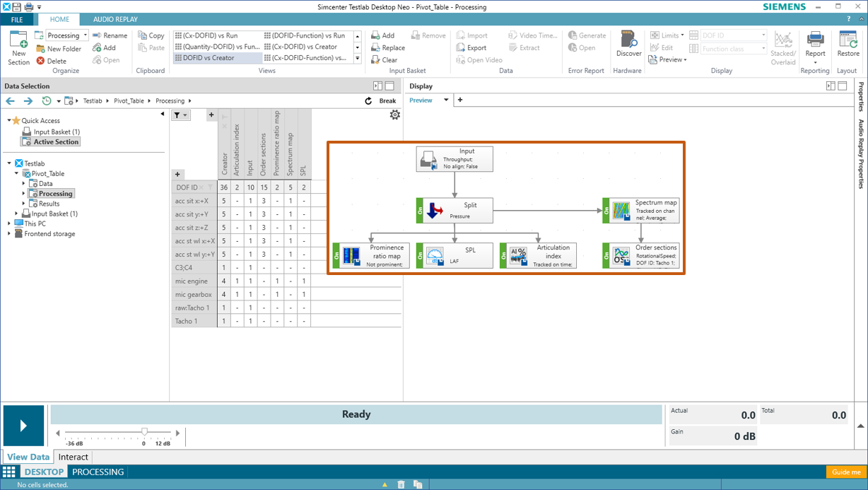Image resolution: width=868 pixels, height=490 pixels.
Task: Turn off the SPL node
Action: (420, 255)
